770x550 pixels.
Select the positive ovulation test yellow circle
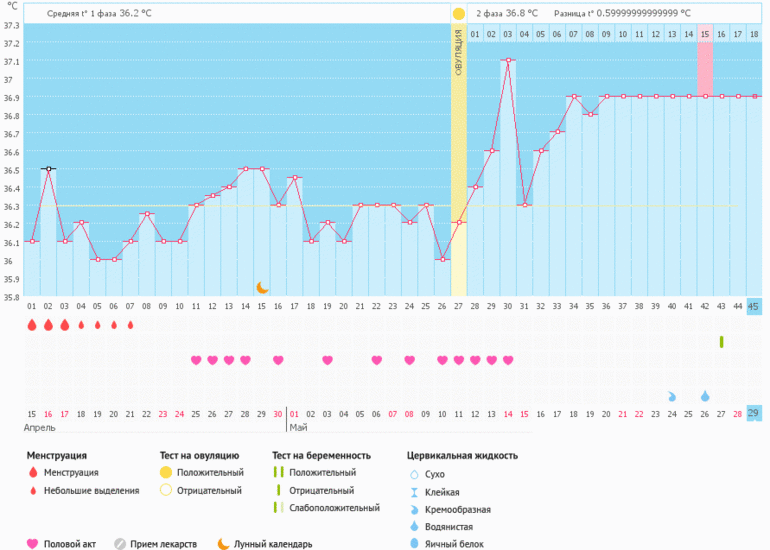[x=166, y=473]
